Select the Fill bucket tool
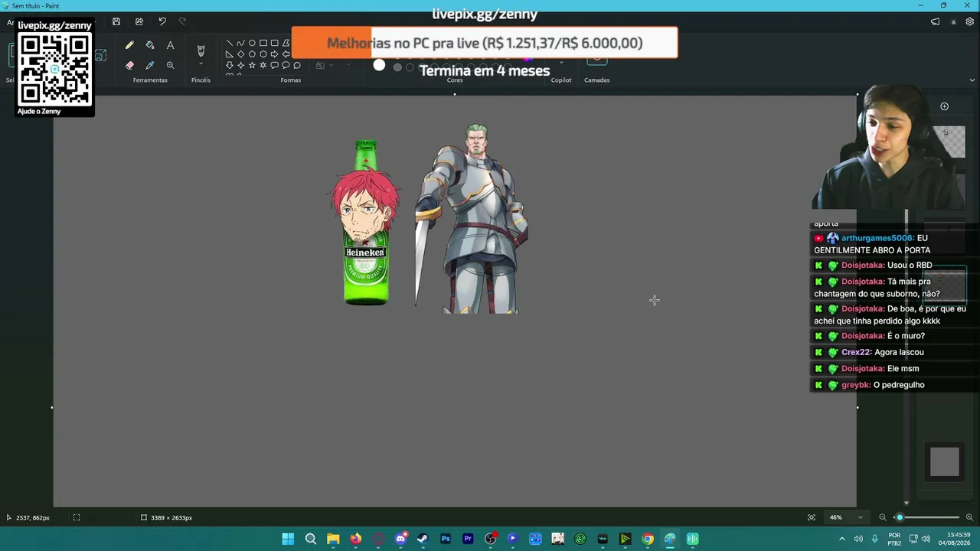 (x=150, y=46)
